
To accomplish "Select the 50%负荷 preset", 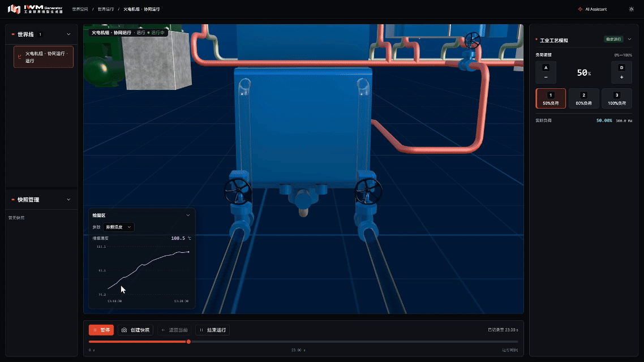I will pyautogui.click(x=551, y=98).
